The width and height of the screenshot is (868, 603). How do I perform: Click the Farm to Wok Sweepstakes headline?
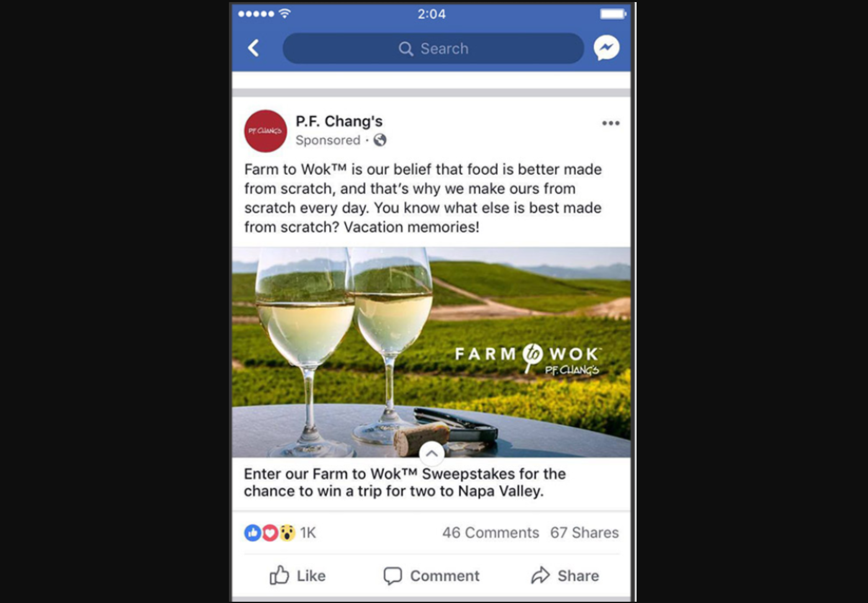pos(405,482)
